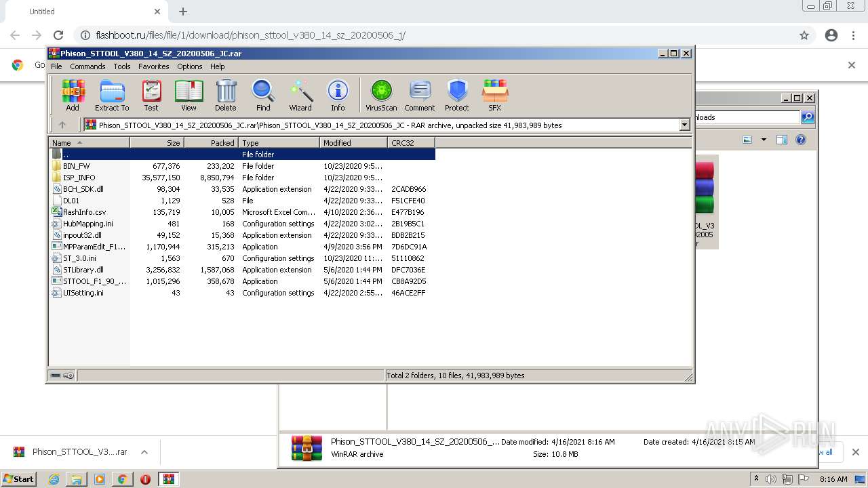The width and height of the screenshot is (868, 488).
Task: Click the WinRAR taskbar button
Action: [169, 479]
